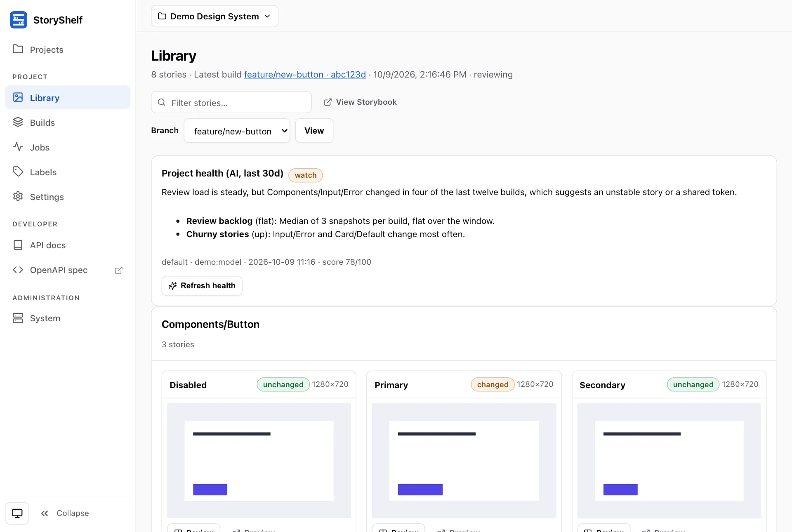
Task: Click the changed badge on Primary card
Action: coord(493,385)
